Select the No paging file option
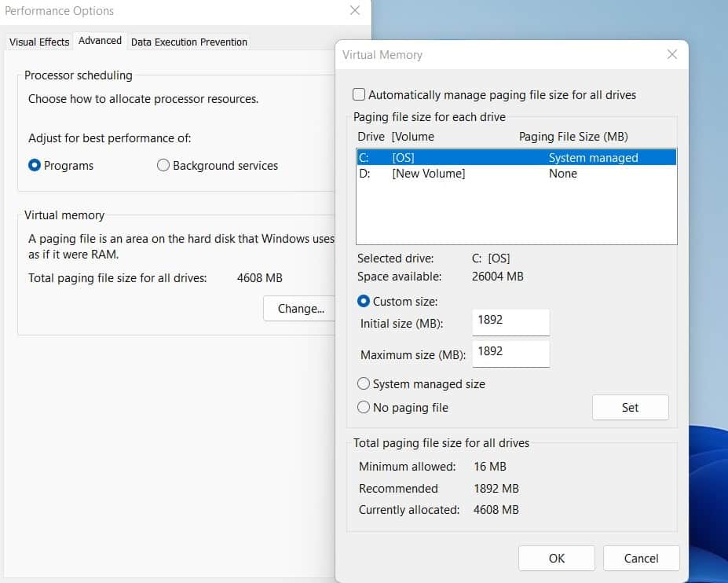This screenshot has height=583, width=728. click(363, 408)
